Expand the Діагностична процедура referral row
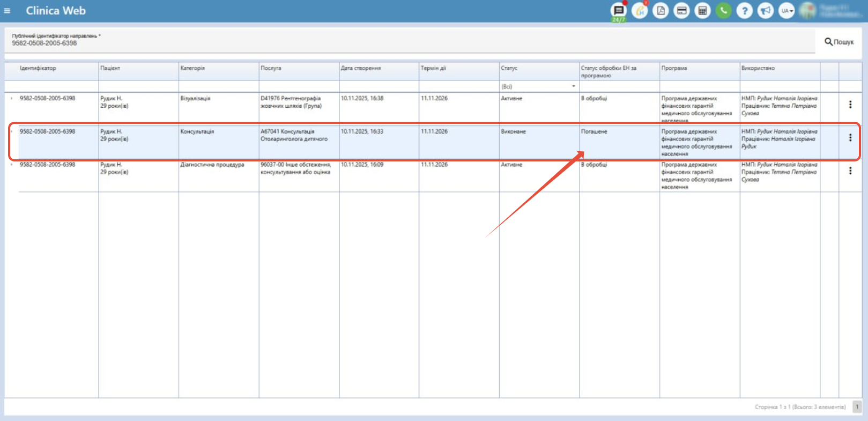The width and height of the screenshot is (868, 421). pos(12,165)
